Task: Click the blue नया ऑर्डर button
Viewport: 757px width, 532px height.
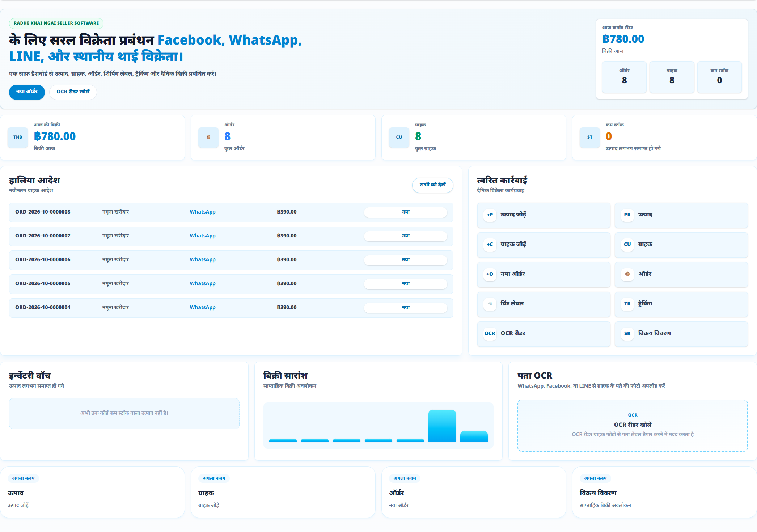Action: pos(27,92)
